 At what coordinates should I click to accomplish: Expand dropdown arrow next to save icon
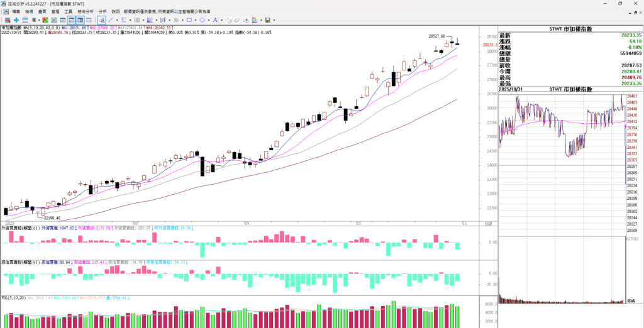pyautogui.click(x=274, y=20)
